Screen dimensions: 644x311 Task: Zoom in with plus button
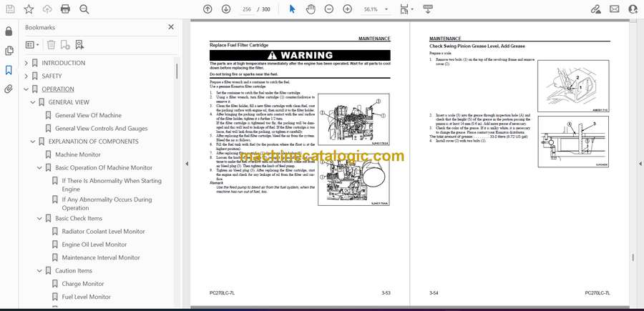pos(348,9)
